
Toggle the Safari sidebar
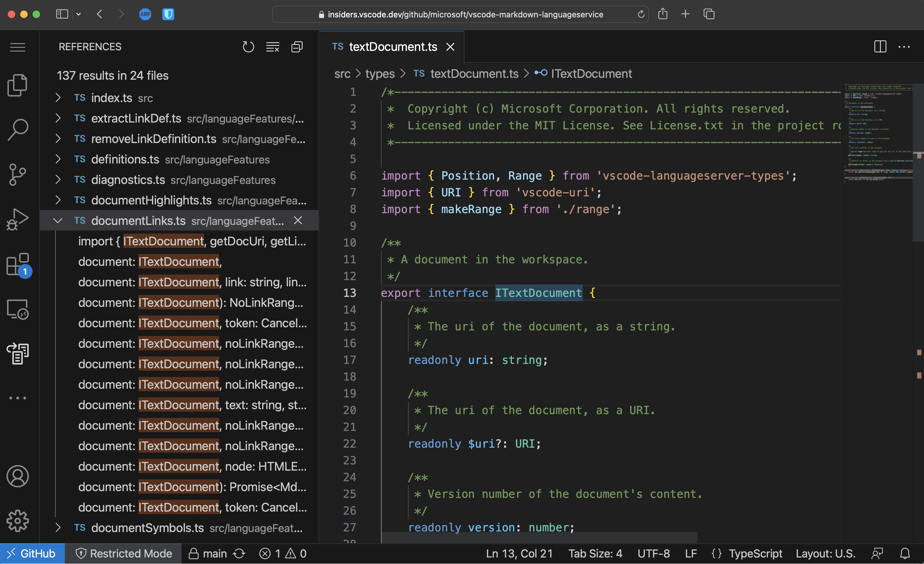62,14
